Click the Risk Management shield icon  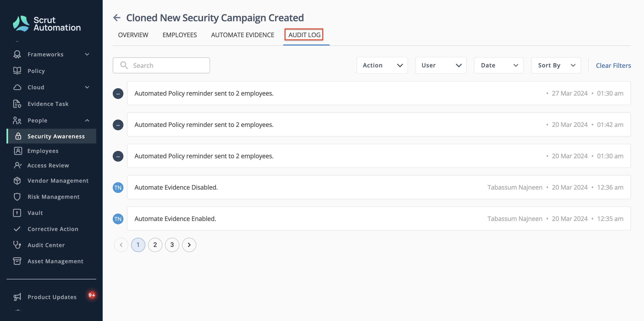click(17, 197)
